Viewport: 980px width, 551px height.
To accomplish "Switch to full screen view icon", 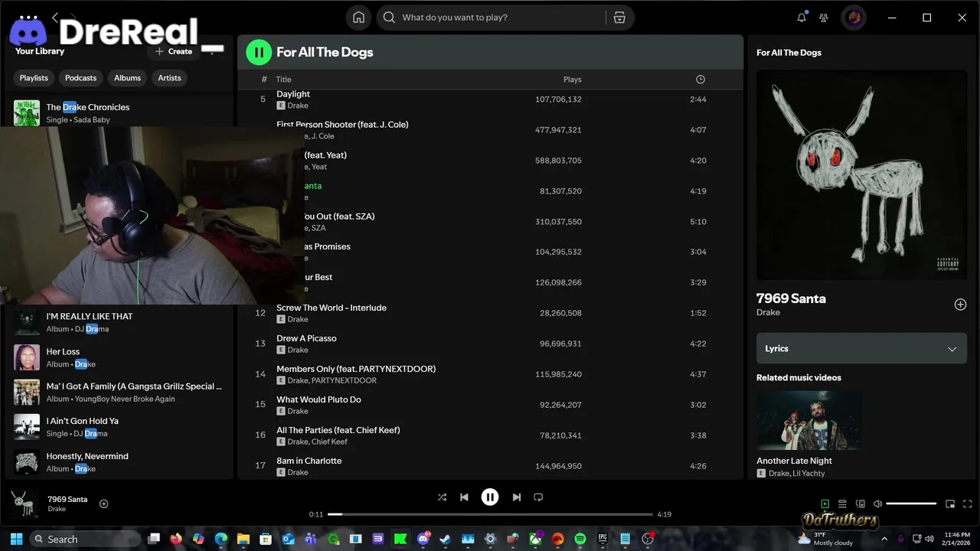I will pyautogui.click(x=968, y=504).
